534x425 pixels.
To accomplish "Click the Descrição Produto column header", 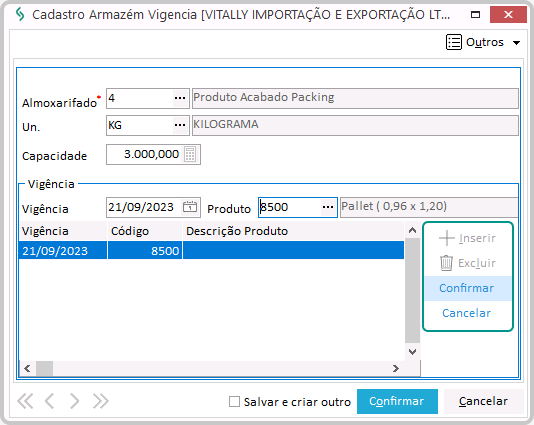I will tap(293, 231).
